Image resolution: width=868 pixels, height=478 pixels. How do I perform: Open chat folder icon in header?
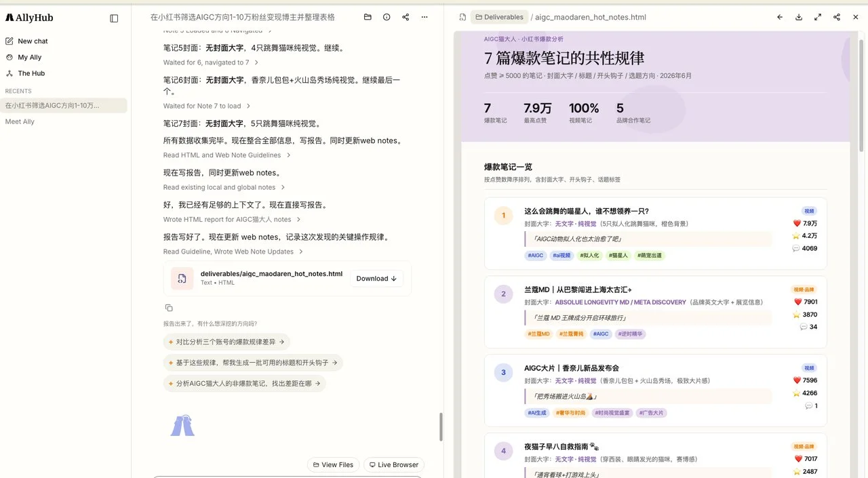coord(368,17)
